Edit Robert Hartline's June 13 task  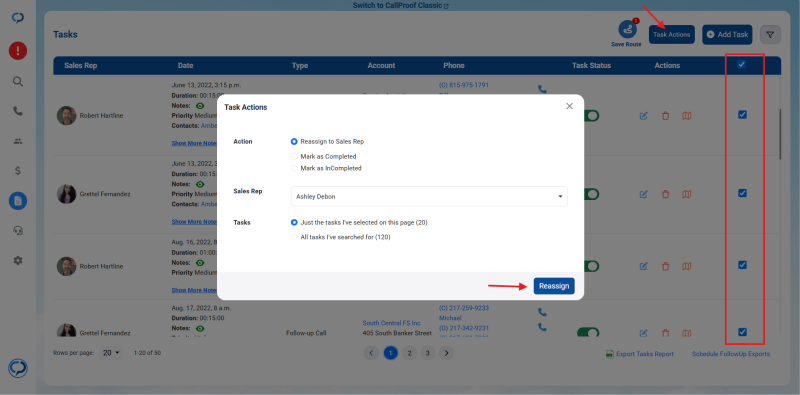644,116
